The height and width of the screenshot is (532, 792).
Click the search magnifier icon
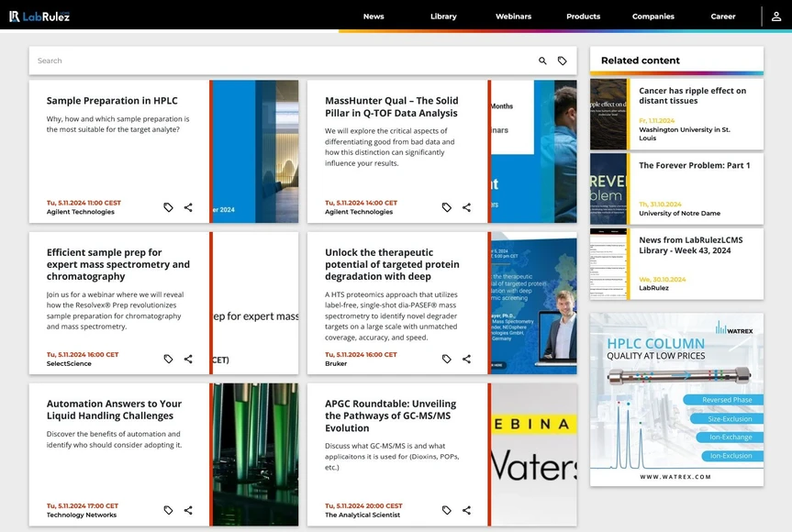542,61
